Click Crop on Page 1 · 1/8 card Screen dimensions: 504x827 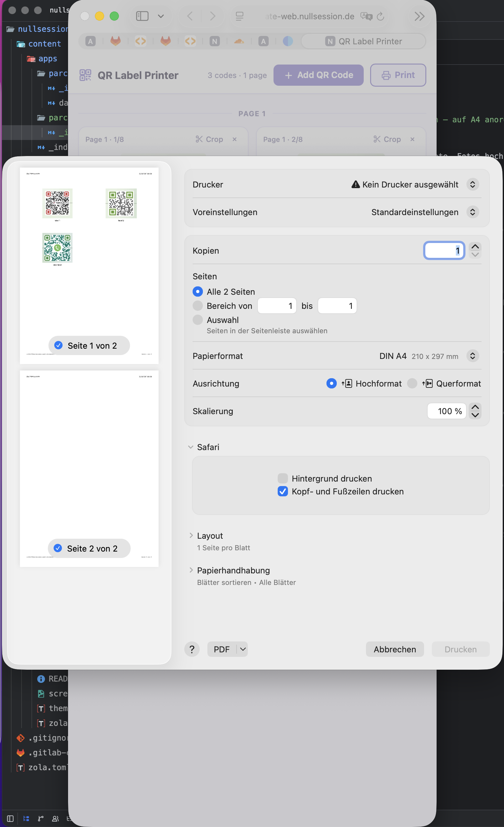click(209, 139)
